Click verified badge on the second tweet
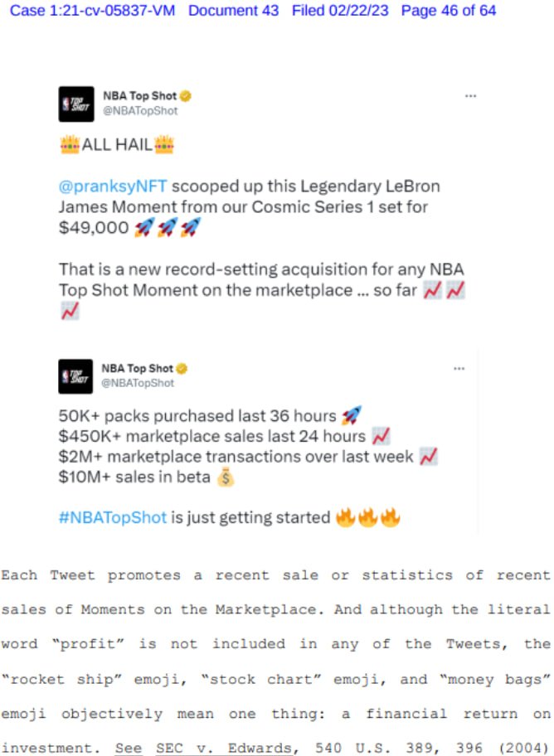Screen dimensions: 554x756 (182, 368)
